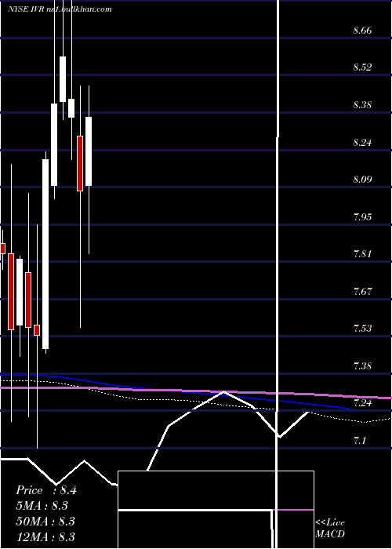Click the Price : 8.4 readout
The width and height of the screenshot is (392, 549).
[46, 490]
